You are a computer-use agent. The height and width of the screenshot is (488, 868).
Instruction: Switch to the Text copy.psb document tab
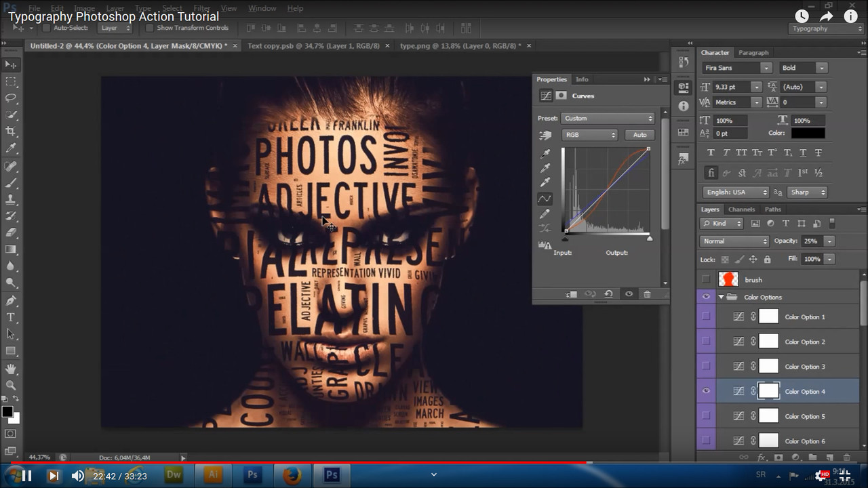(x=313, y=46)
